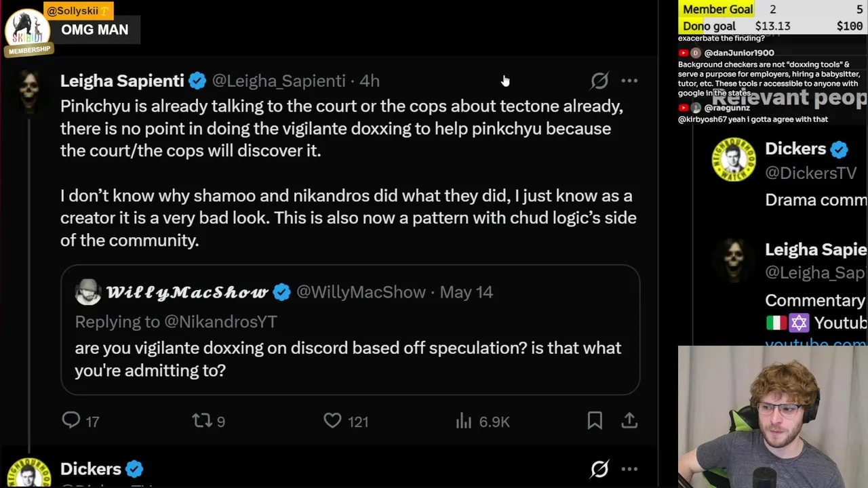Bookmark Leigha Sapienti's tweet
The image size is (868, 488).
[595, 421]
